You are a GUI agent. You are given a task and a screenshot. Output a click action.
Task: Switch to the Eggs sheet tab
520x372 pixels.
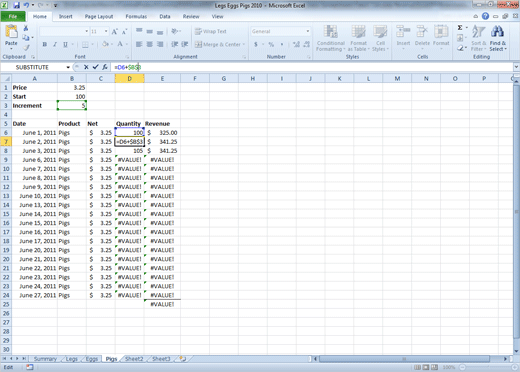(x=92, y=359)
